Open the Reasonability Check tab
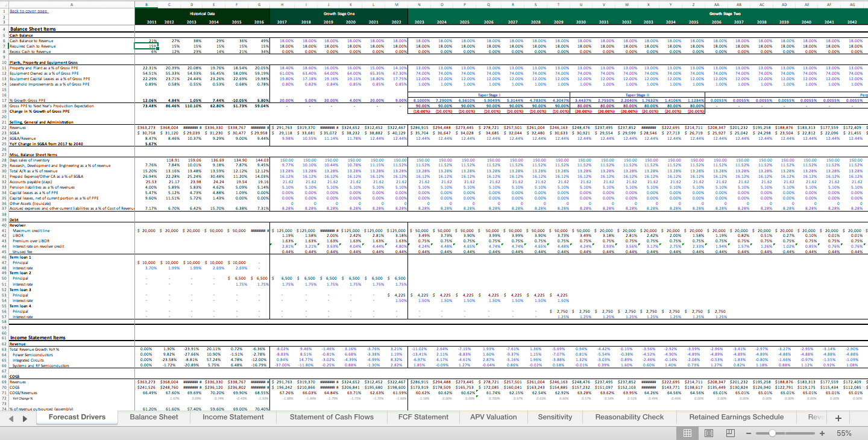The image size is (868, 440). pyautogui.click(x=629, y=417)
